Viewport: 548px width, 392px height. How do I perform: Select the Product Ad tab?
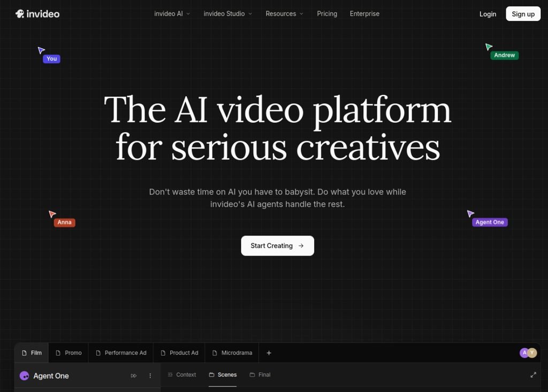tap(179, 353)
